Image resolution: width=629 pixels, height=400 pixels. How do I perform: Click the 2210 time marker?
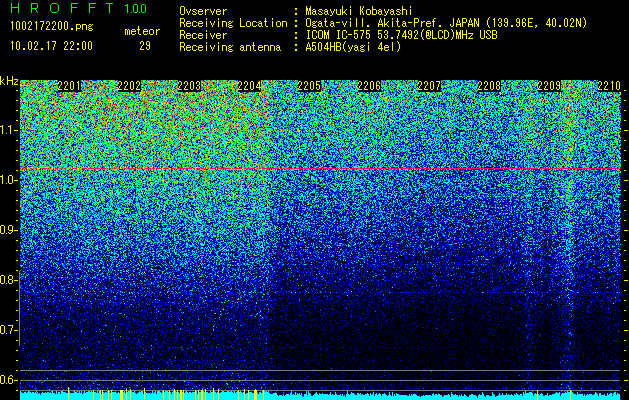pyautogui.click(x=609, y=86)
